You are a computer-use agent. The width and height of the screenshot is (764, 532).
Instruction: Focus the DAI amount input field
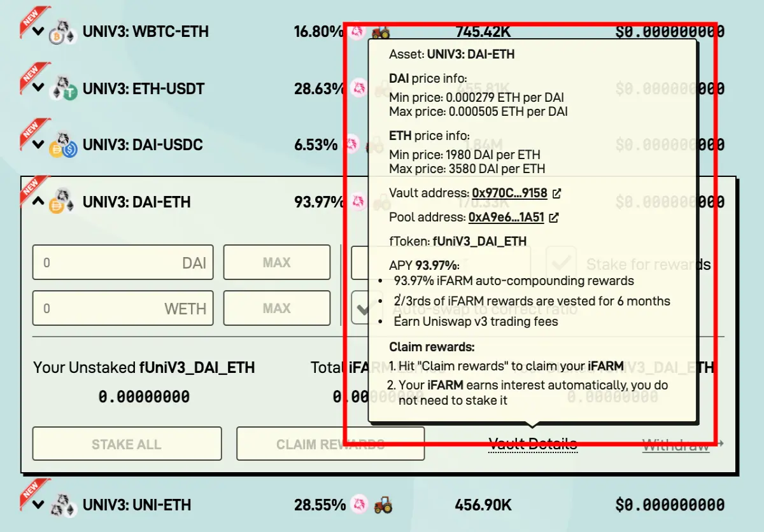pyautogui.click(x=123, y=262)
